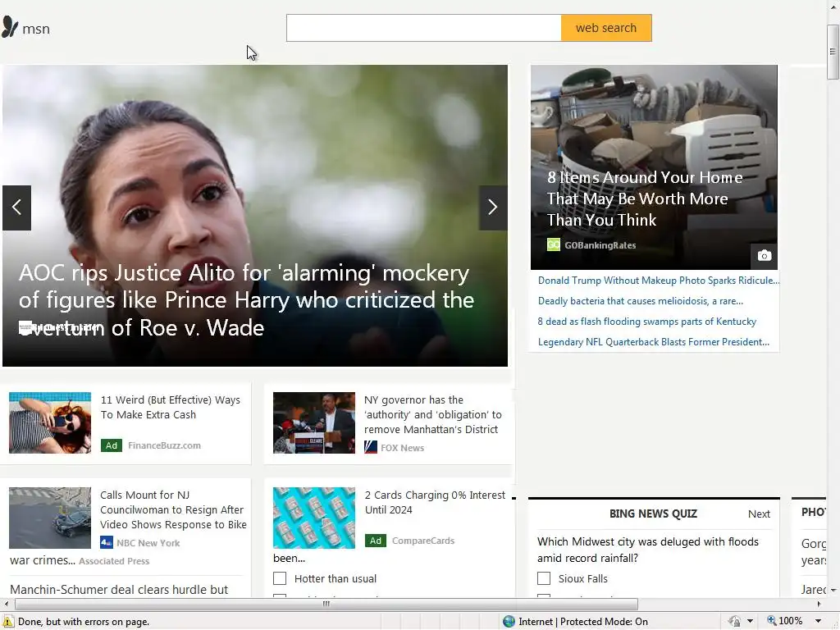Check the Hotter than usual checkbox
This screenshot has width=840, height=630.
pos(280,578)
